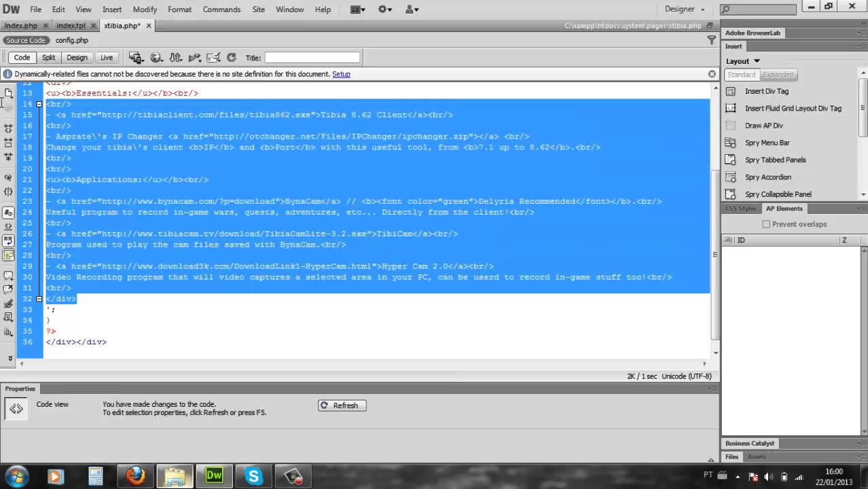Switch to Expanded layout mode
Viewport: 868px width, 489px height.
pyautogui.click(x=778, y=75)
